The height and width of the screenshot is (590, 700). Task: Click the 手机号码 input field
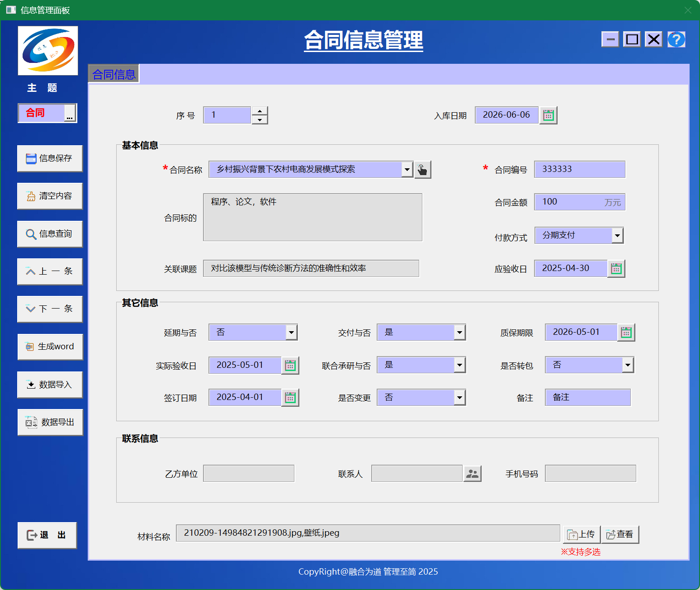tap(591, 473)
